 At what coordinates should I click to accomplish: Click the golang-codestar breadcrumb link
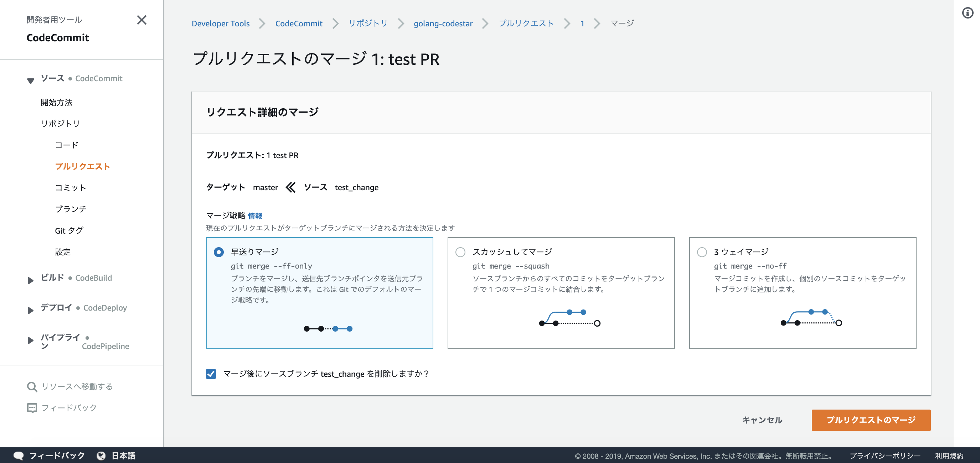point(443,23)
